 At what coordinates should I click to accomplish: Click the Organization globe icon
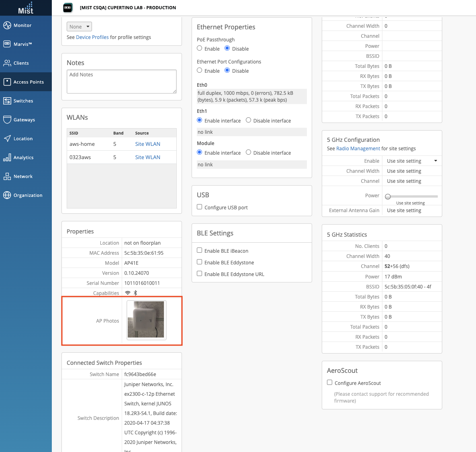[x=7, y=195]
